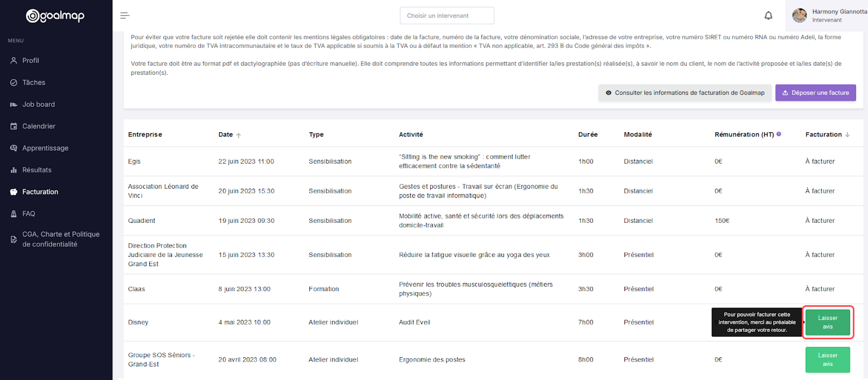Viewport: 868px width, 380px height.
Task: Click the Claas company cell
Action: (x=137, y=289)
